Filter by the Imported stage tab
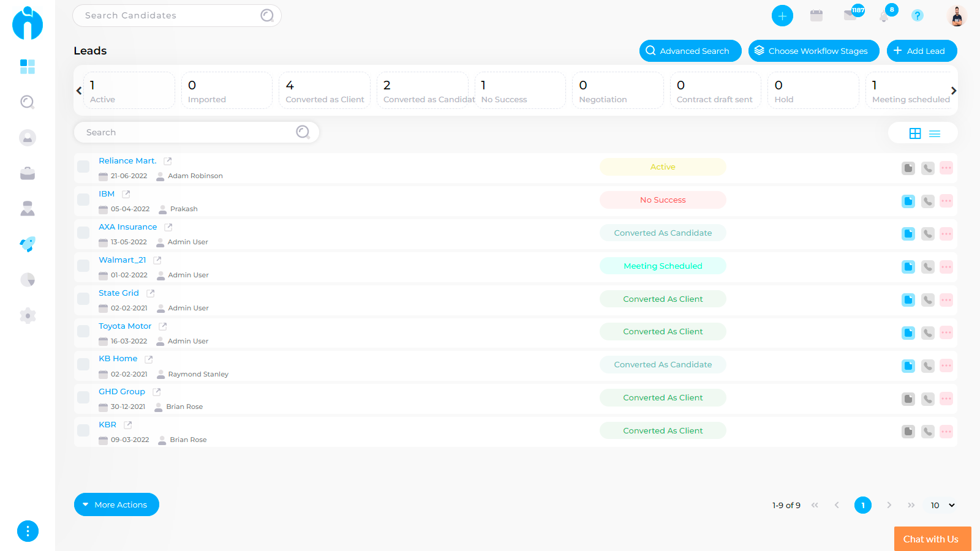Viewport: 980px width, 551px height. (x=227, y=91)
